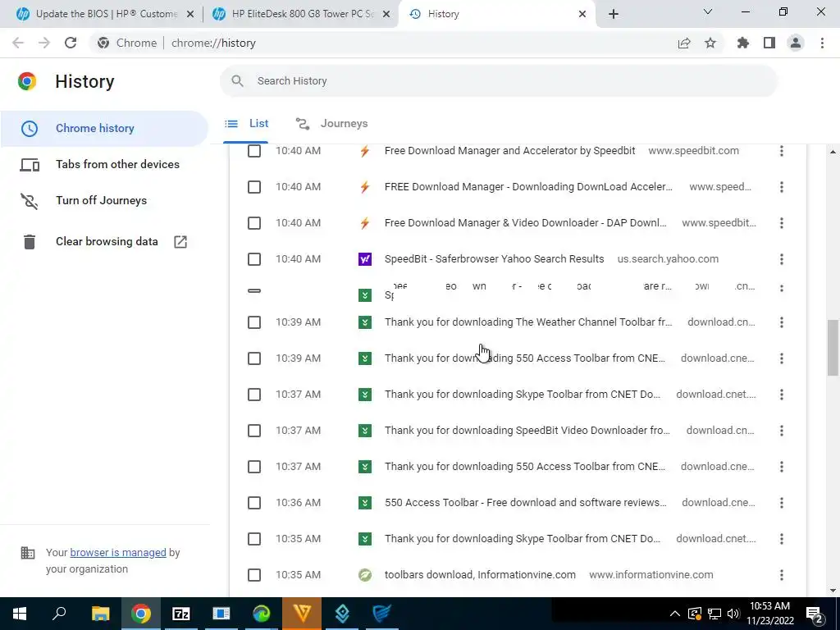Click CNET favicon on 10:35 AM Skype Toolbar row
840x630 pixels.
point(365,539)
